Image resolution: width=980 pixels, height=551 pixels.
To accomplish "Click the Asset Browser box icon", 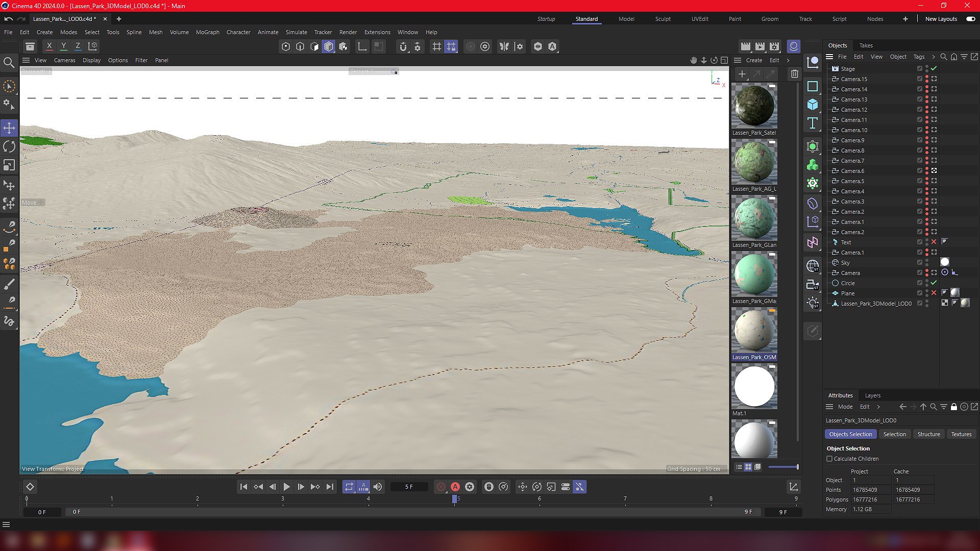I will coord(30,46).
